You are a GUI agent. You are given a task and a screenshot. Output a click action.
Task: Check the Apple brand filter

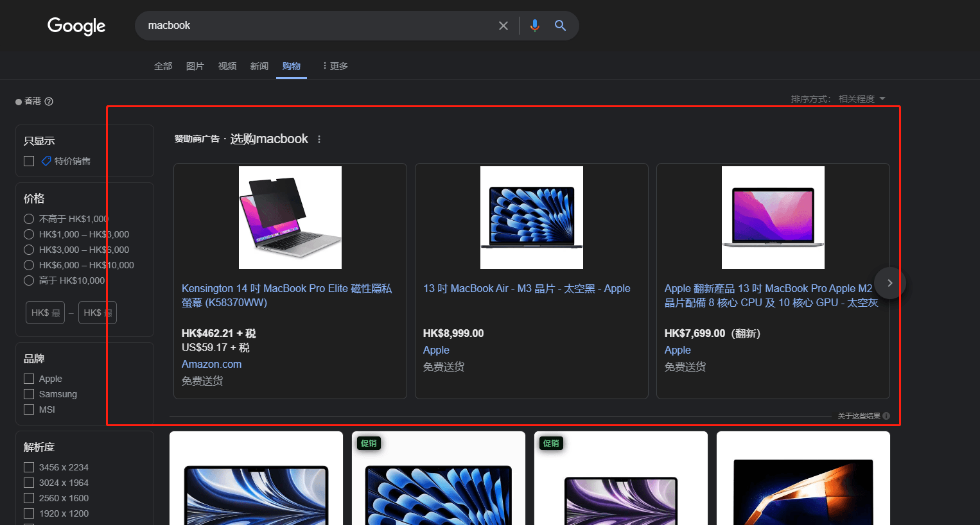(x=29, y=379)
